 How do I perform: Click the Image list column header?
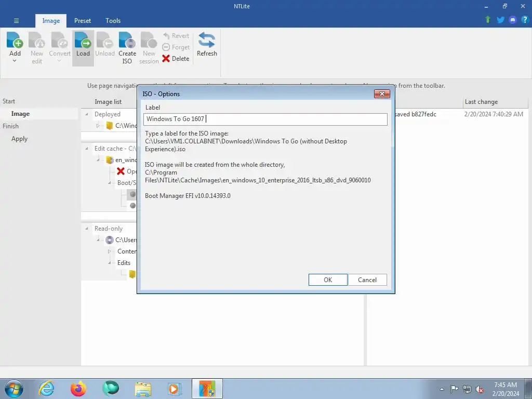click(108, 102)
